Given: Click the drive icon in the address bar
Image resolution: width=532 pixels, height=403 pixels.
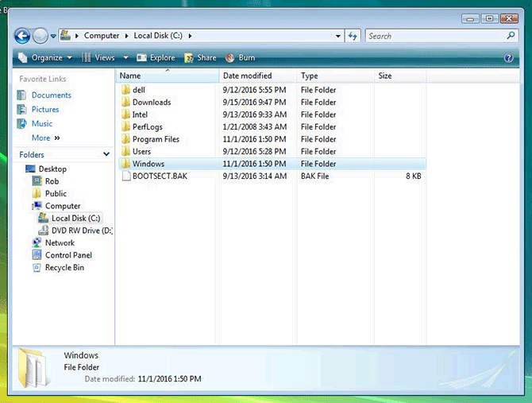Looking at the screenshot, I should [x=65, y=35].
